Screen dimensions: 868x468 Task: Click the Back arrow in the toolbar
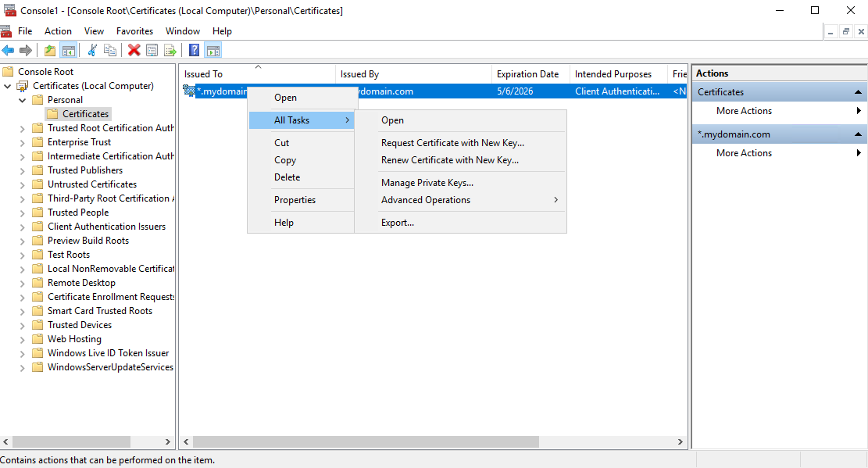[8, 50]
